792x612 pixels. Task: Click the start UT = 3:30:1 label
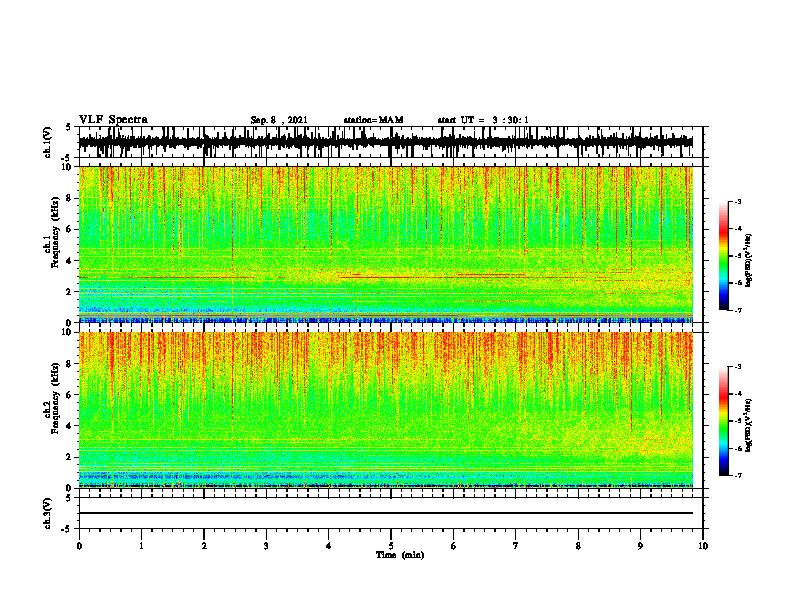tap(483, 120)
